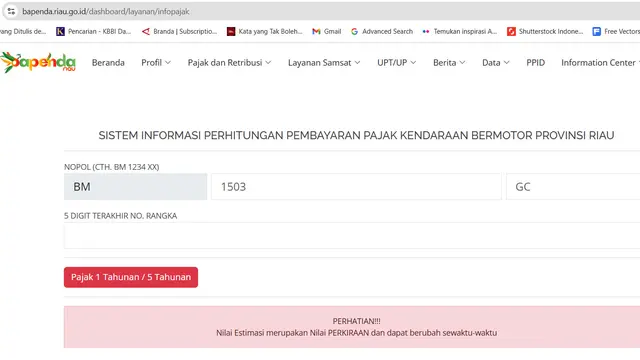Expand the Pajak dan Retribusi dropdown
The width and height of the screenshot is (640, 360).
[229, 62]
